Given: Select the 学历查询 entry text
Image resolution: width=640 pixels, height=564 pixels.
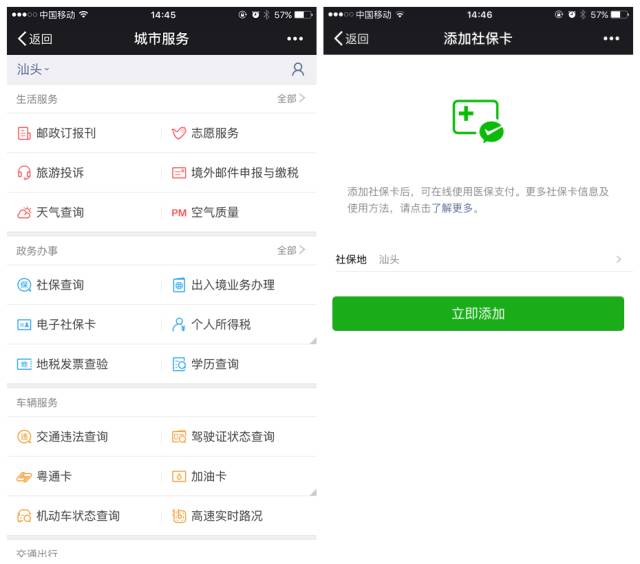Looking at the screenshot, I should point(215,364).
